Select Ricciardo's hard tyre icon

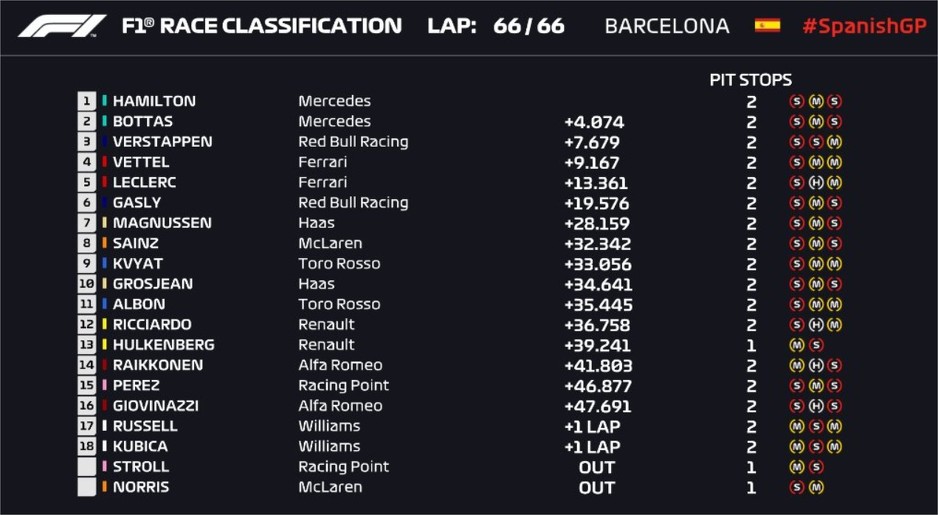point(815,325)
